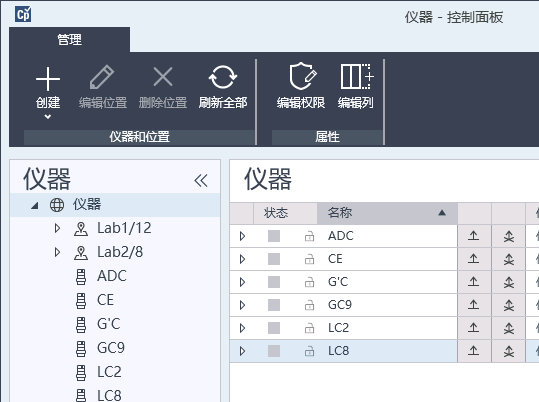This screenshot has width=539, height=402.
Task: Select the G'C instrument in the tree
Action: click(x=109, y=324)
